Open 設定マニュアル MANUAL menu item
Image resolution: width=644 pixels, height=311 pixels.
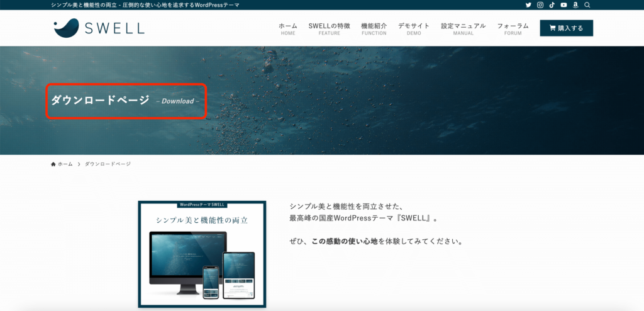[x=464, y=29]
